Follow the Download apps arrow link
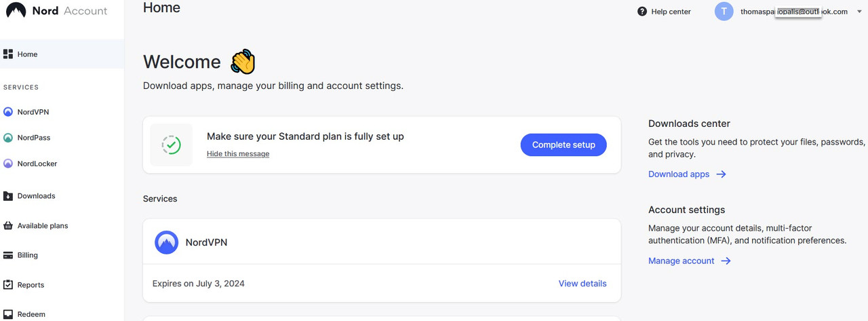The image size is (868, 321). (x=687, y=174)
